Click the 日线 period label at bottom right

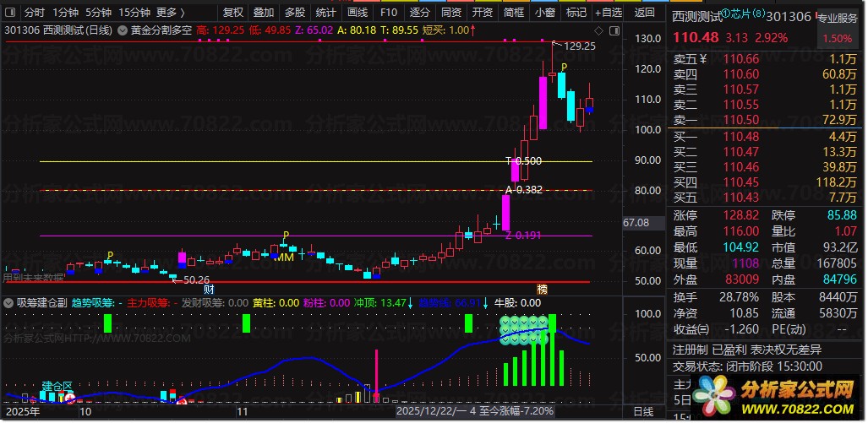coord(642,412)
